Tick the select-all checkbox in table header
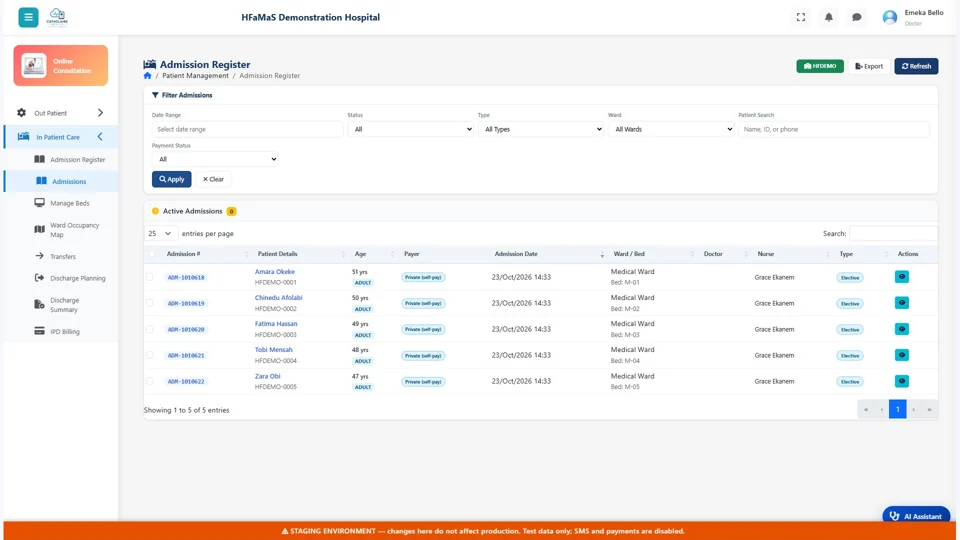This screenshot has height=540, width=960. coord(151,254)
